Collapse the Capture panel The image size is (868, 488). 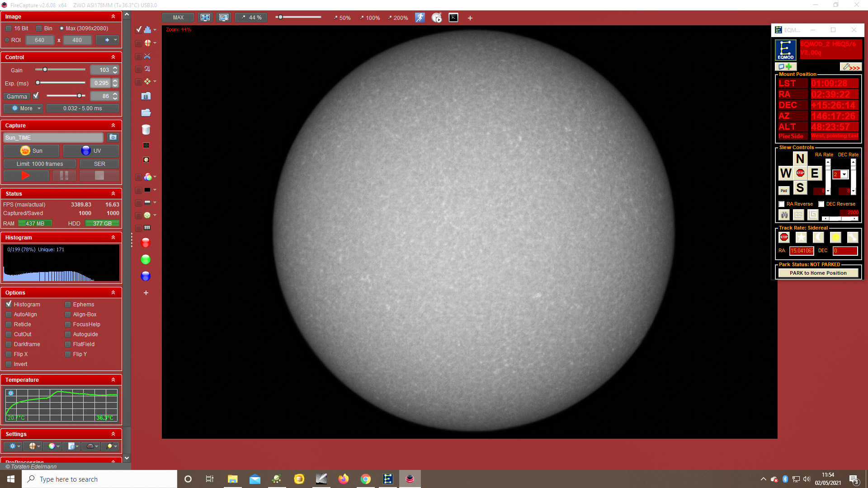coord(113,126)
